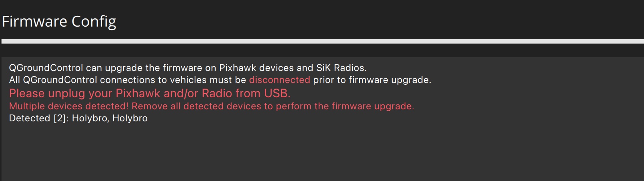Click "Remove all detected devices" text
The image size is (644, 181).
point(196,106)
